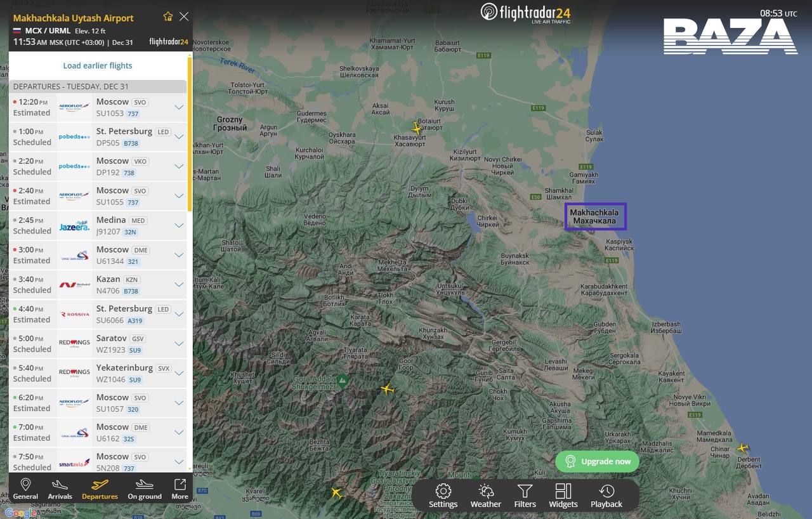The width and height of the screenshot is (812, 519).
Task: Switch to the Arrivals tab
Action: (60, 489)
